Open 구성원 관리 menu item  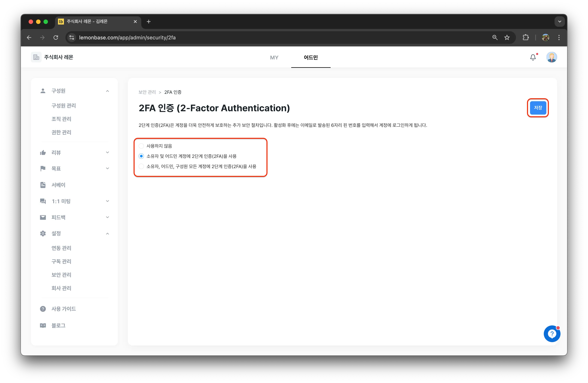click(64, 106)
